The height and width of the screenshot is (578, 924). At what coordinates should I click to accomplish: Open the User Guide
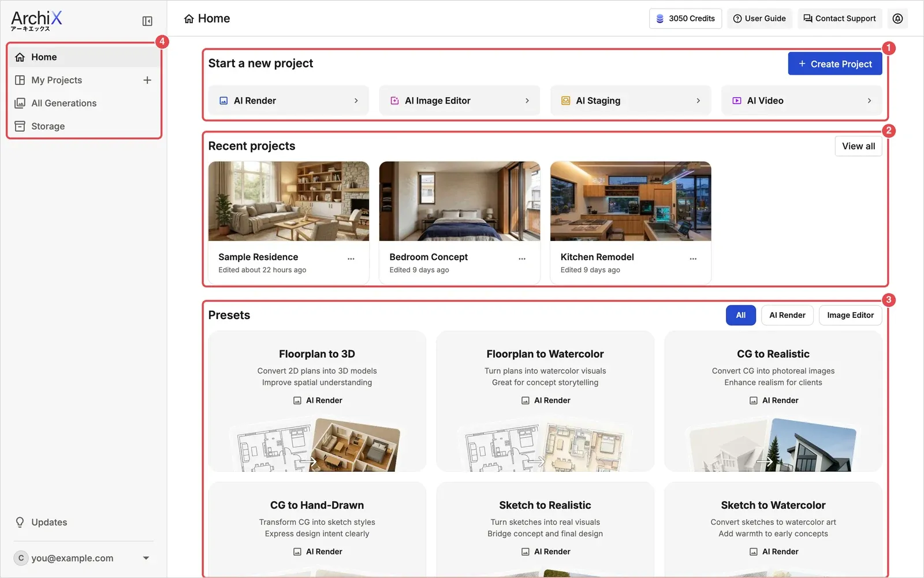[x=759, y=18]
